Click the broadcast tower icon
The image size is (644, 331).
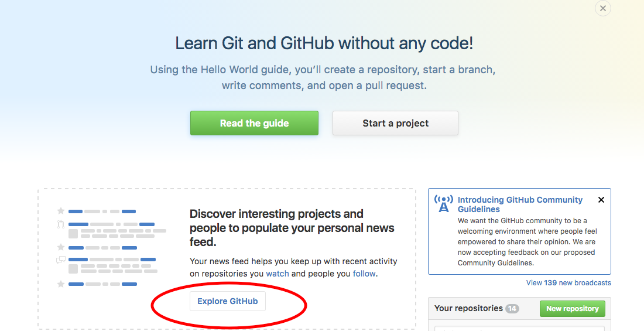click(444, 203)
